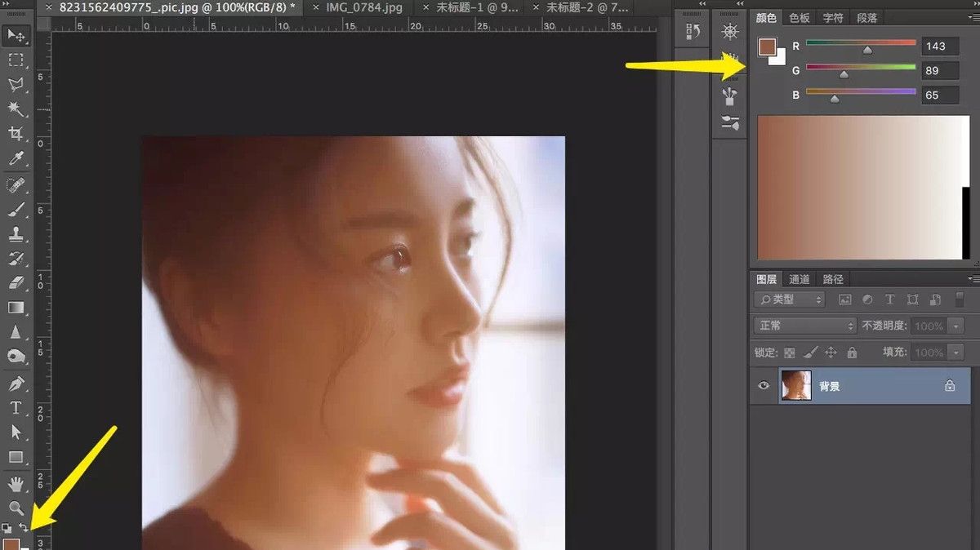Screen dimensions: 980x550
Task: Select the Gradient tool
Action: (16, 308)
